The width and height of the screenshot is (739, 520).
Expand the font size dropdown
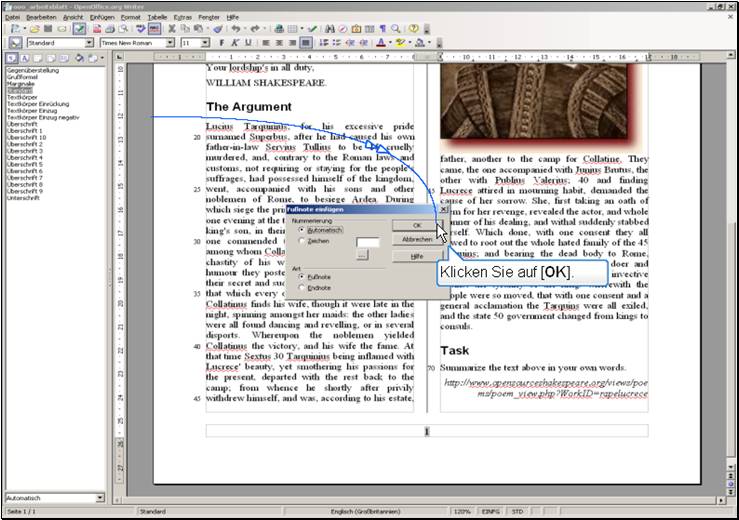coord(205,44)
